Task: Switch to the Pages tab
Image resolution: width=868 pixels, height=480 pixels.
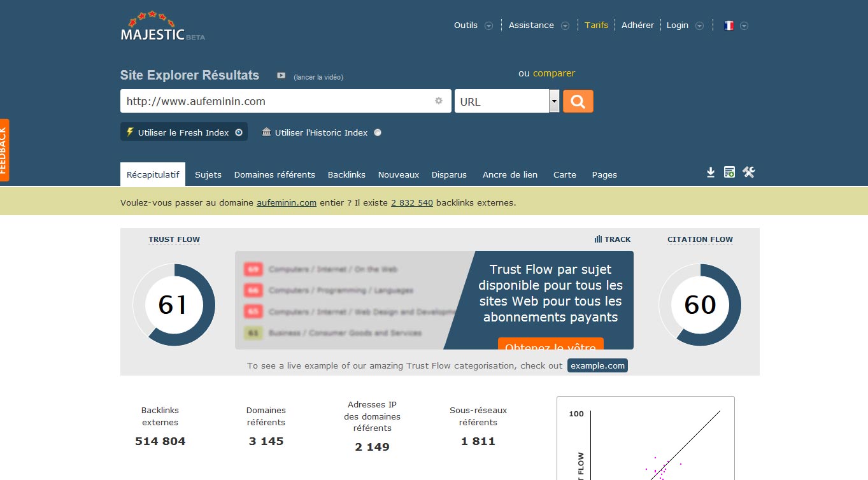Action: (604, 174)
